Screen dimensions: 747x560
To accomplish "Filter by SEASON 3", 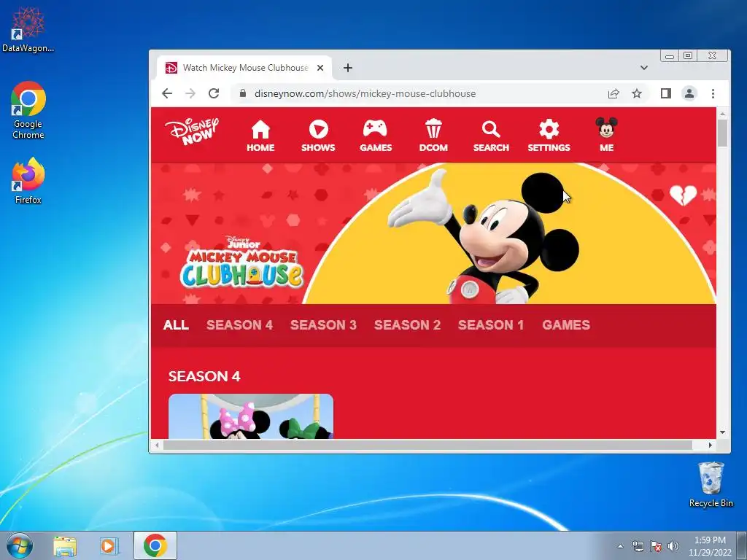I will 323,324.
